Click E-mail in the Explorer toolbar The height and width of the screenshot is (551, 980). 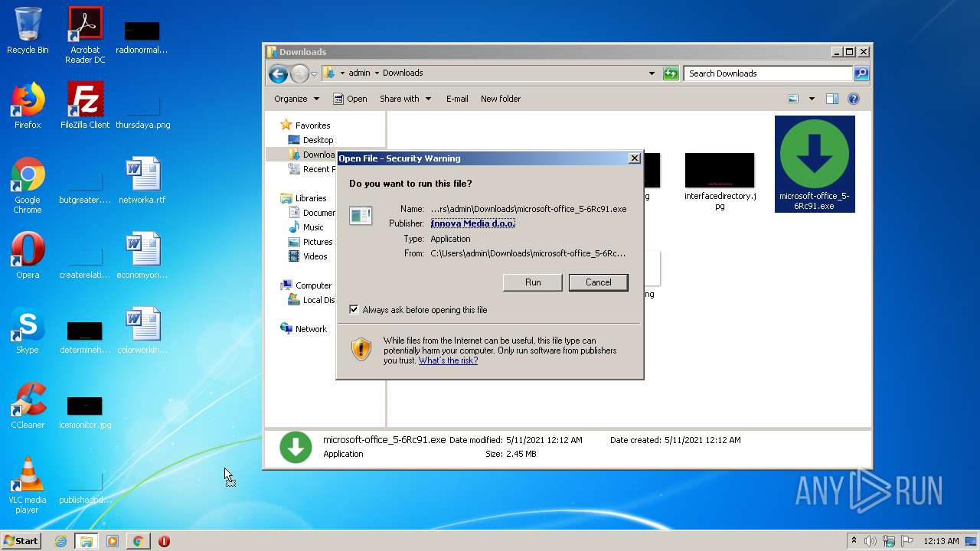tap(457, 99)
